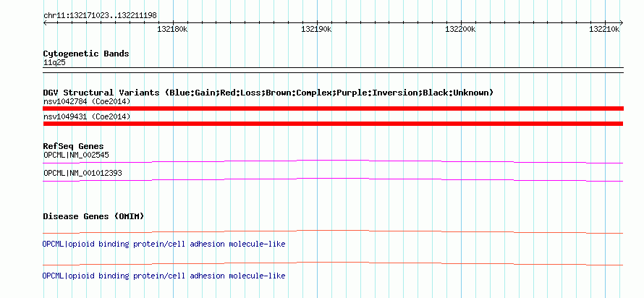Open the nsv1042784 (Coe2014) variant label

click(x=87, y=101)
